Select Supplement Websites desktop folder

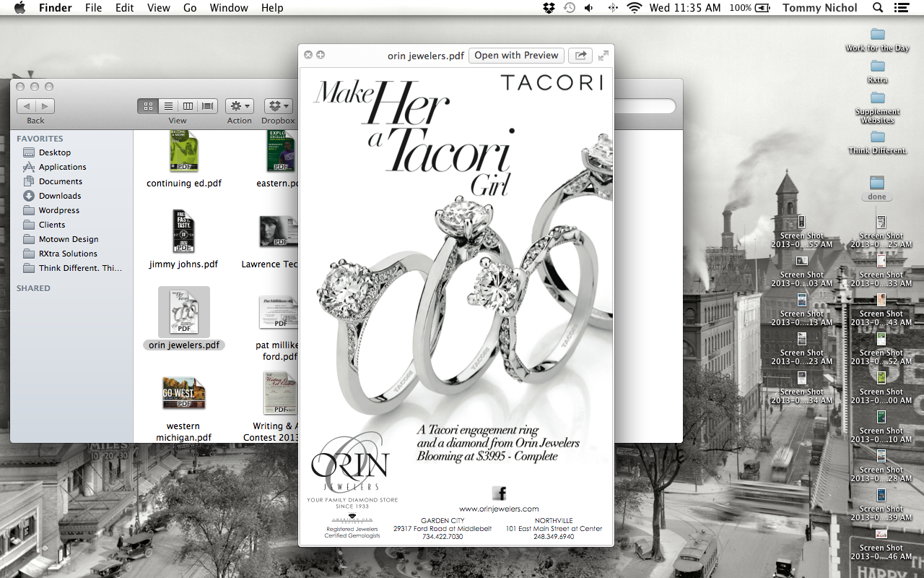tap(878, 98)
